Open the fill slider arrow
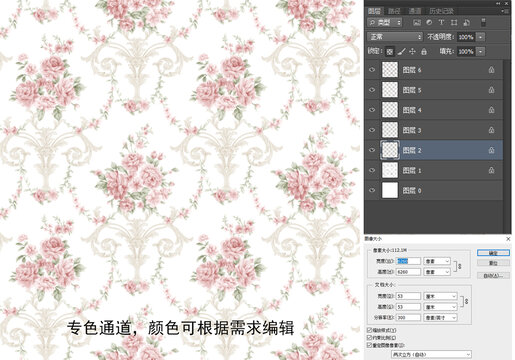This screenshot has height=360, width=515. (480, 51)
